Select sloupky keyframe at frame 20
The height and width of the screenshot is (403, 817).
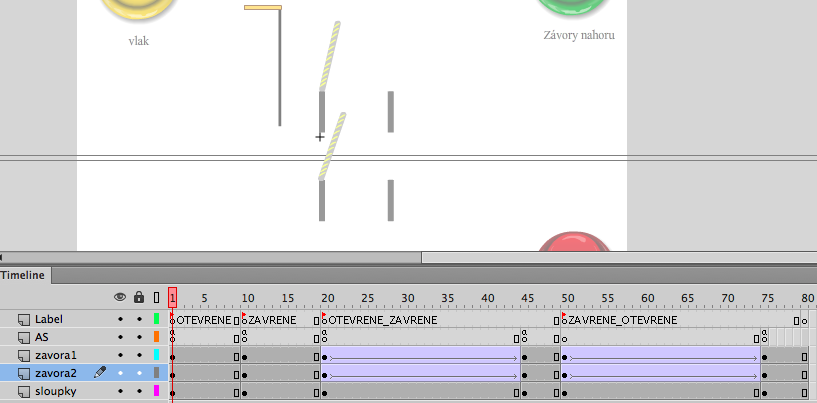pos(325,393)
